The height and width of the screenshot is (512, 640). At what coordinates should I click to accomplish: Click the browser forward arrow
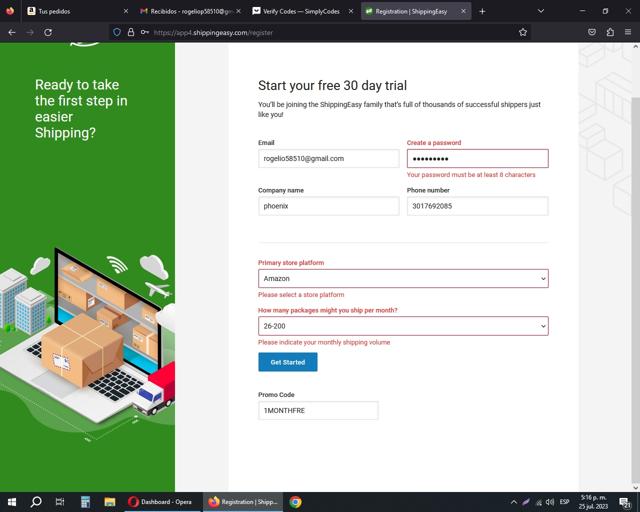point(30,32)
